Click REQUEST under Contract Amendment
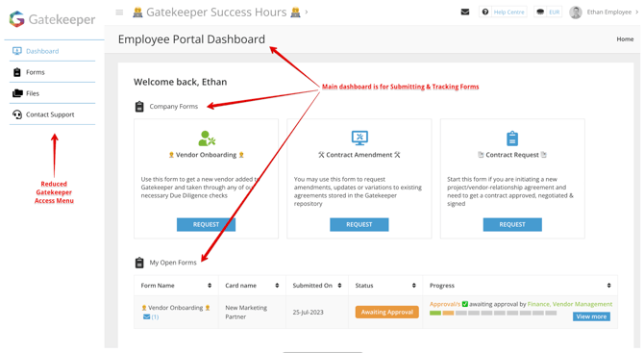Image resolution: width=644 pixels, height=353 pixels. point(359,224)
